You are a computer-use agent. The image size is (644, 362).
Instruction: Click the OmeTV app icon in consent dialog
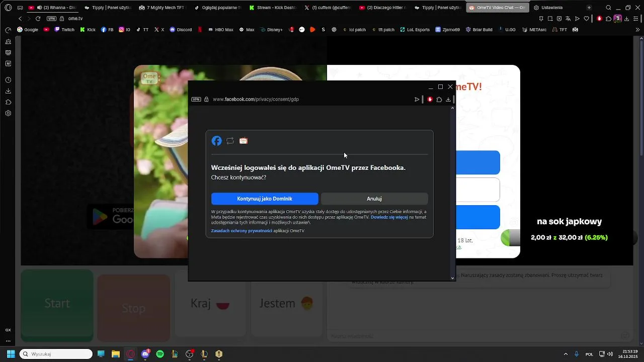click(244, 141)
